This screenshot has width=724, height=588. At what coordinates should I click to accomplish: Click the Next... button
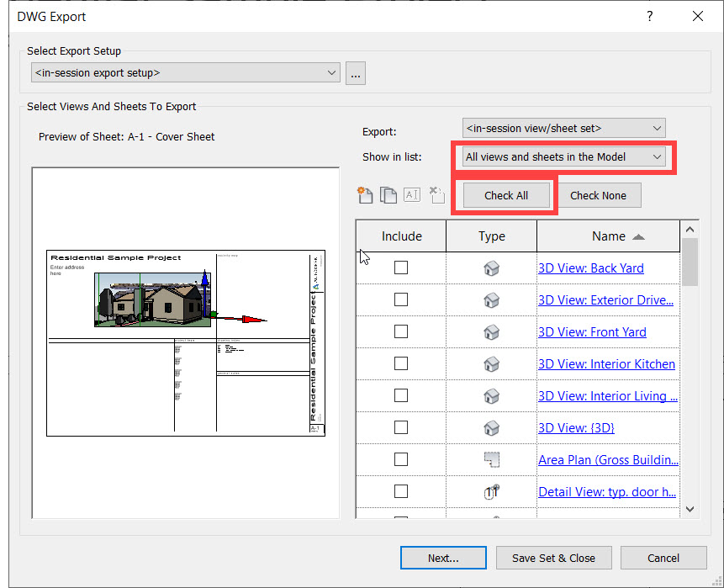tap(443, 558)
